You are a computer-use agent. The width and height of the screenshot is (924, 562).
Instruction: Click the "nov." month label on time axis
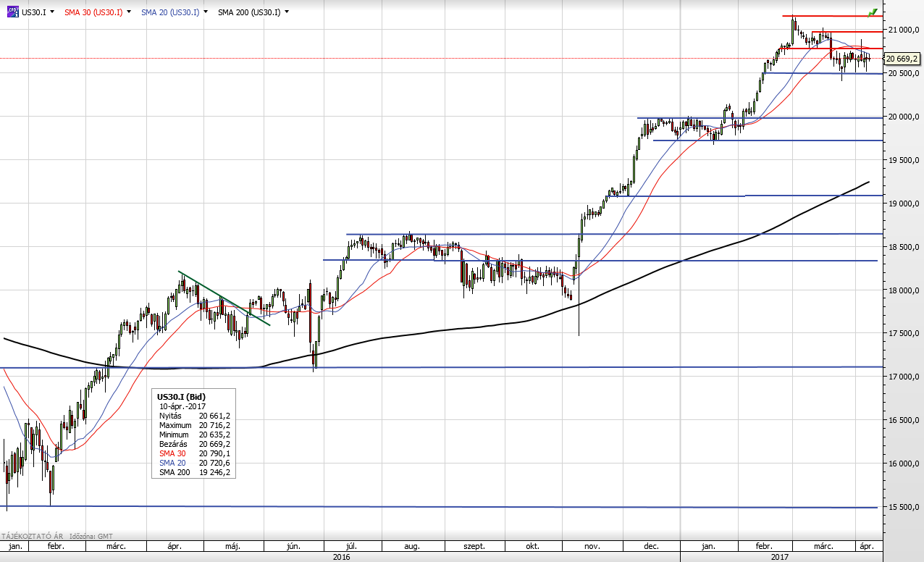click(592, 546)
